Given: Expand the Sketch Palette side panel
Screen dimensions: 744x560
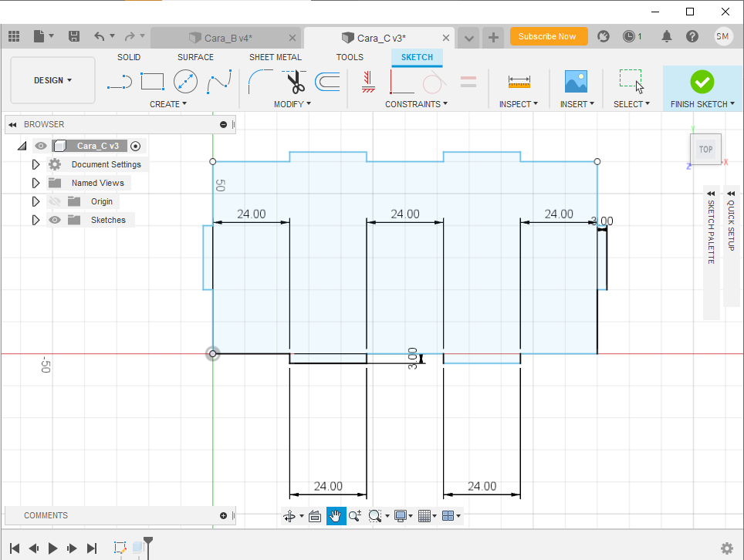Looking at the screenshot, I should [711, 253].
